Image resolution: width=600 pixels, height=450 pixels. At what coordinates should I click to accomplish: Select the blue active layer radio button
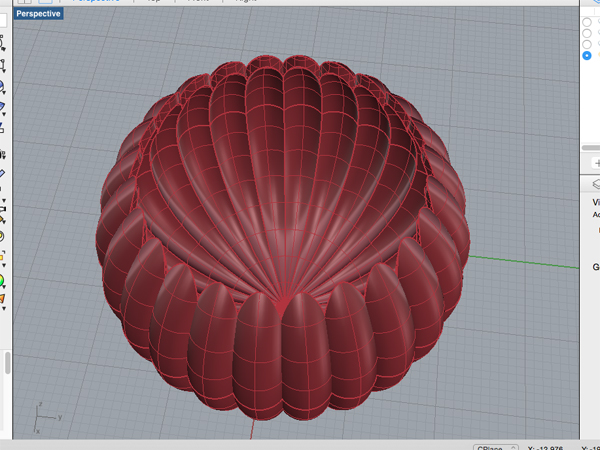coord(587,55)
